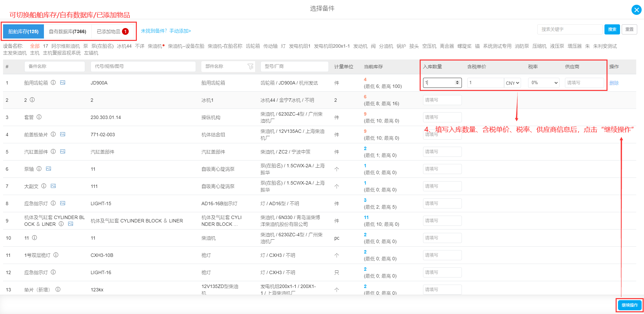The height and width of the screenshot is (314, 644).
Task: Select the '230.303.01.14' code cell
Action: (x=106, y=117)
